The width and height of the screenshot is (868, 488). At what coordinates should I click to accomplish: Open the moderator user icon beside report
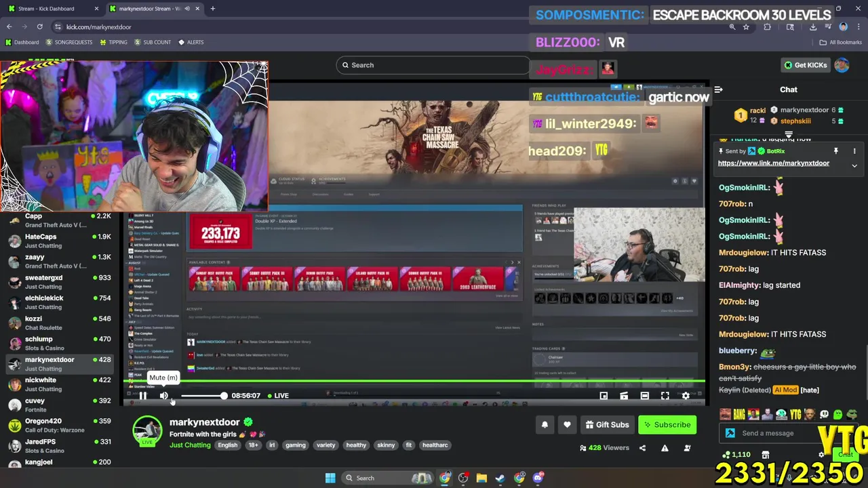point(687,448)
